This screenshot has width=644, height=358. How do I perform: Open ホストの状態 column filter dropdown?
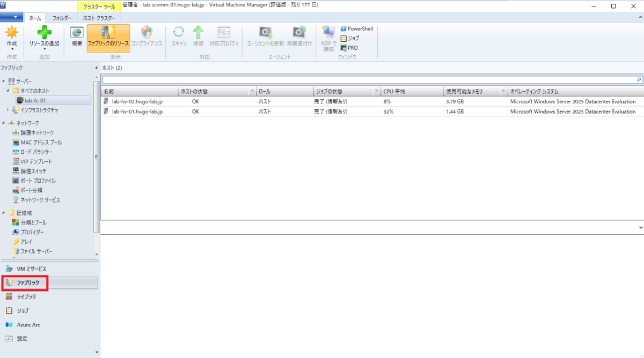[252, 92]
